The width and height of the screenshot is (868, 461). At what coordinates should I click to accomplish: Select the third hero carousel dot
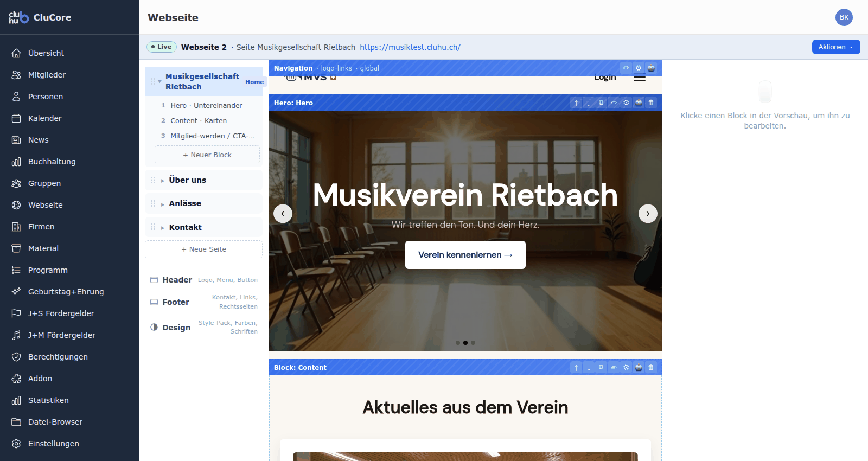point(473,343)
